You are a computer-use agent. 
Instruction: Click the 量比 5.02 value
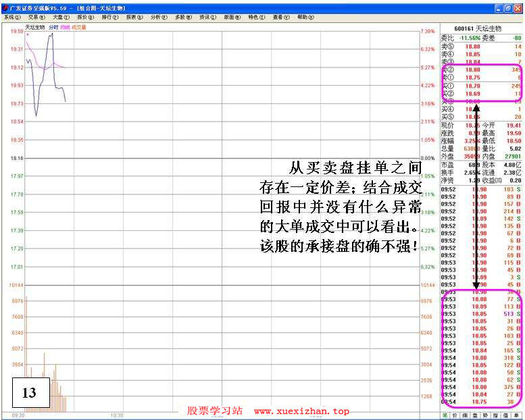pos(516,149)
